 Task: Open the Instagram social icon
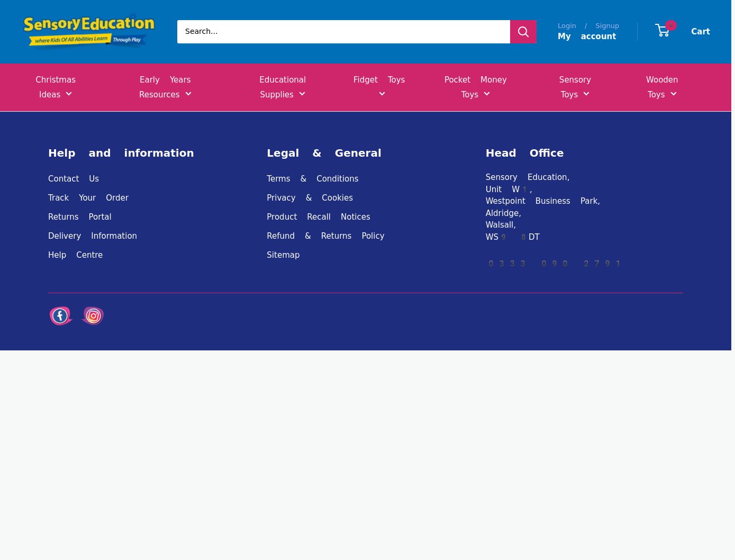point(93,316)
